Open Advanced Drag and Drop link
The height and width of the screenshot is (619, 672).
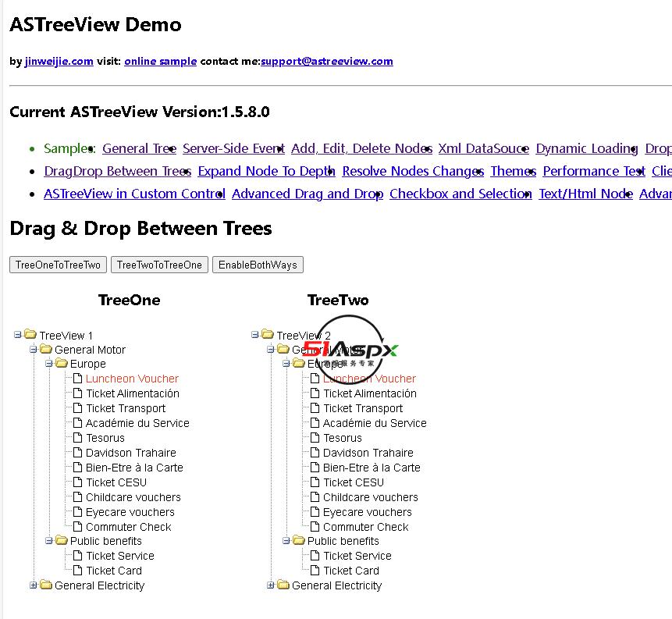coord(308,194)
